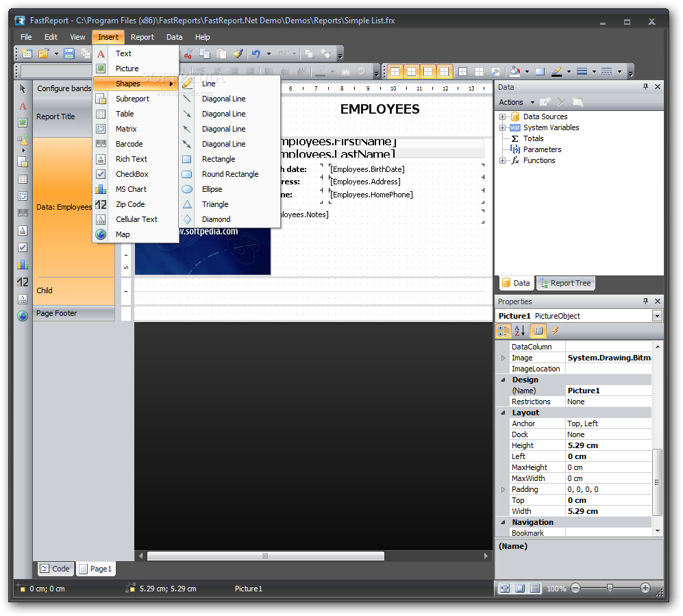
Task: Open the Picture1 object selector dropdown
Action: (657, 316)
